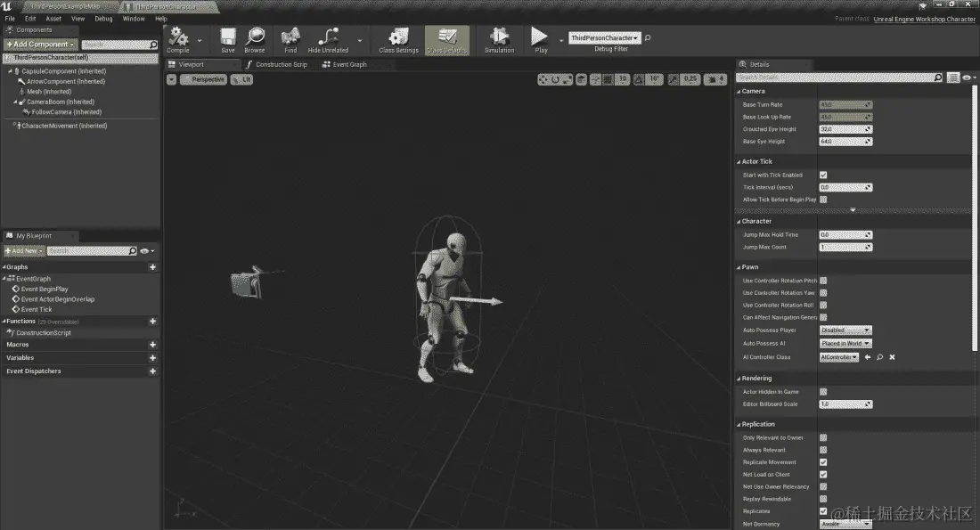Select the scale gizmo tool in viewport
Viewport: 980px width, 530px height.
pyautogui.click(x=567, y=79)
